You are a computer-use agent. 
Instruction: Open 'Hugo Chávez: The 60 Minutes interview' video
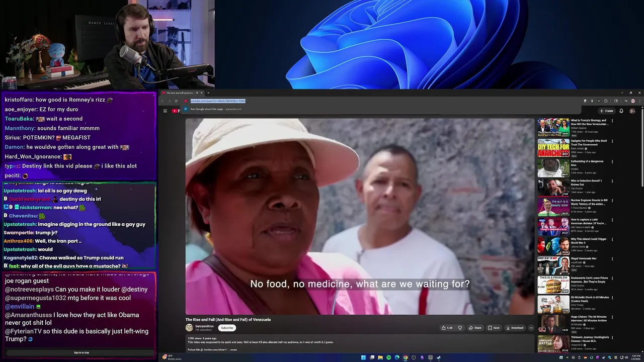pos(589,319)
